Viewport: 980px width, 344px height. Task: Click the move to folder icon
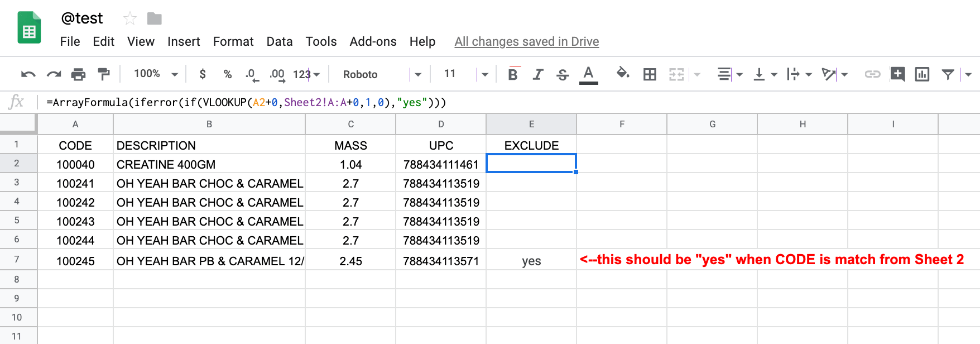tap(155, 19)
